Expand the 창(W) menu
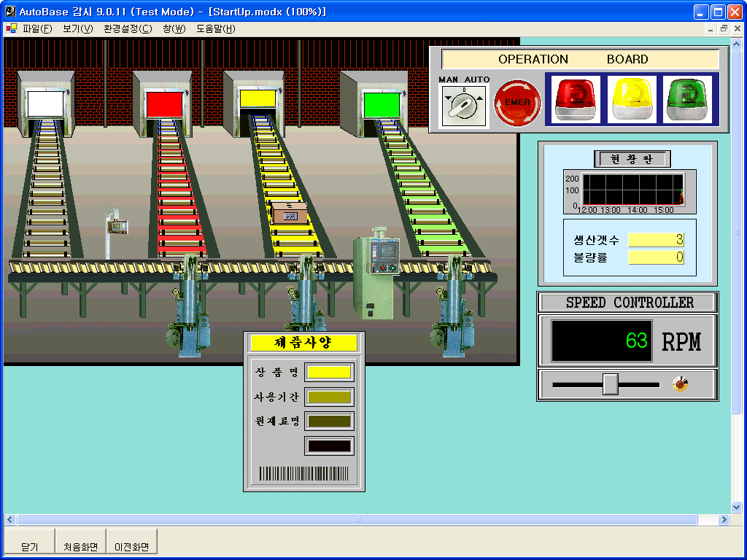The height and width of the screenshot is (560, 747). tap(174, 29)
